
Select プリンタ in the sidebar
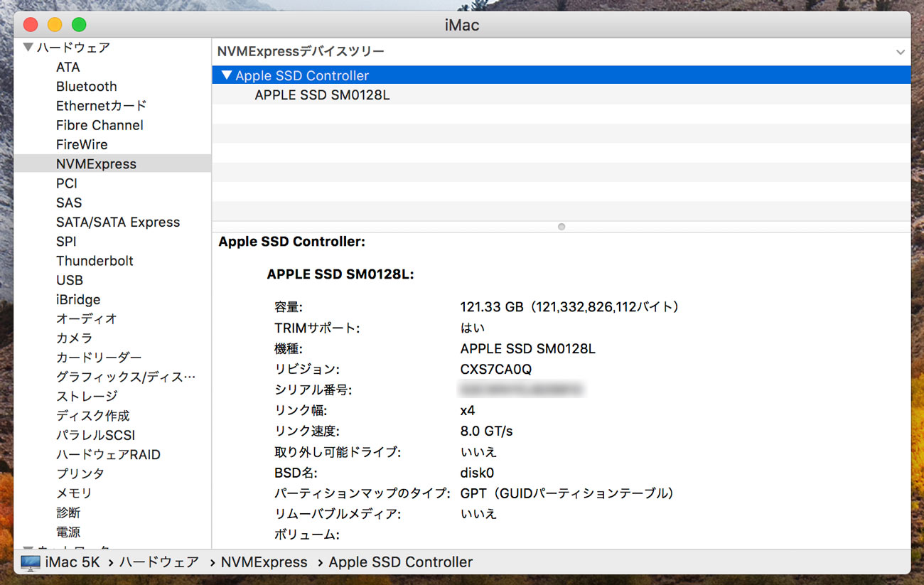point(80,473)
